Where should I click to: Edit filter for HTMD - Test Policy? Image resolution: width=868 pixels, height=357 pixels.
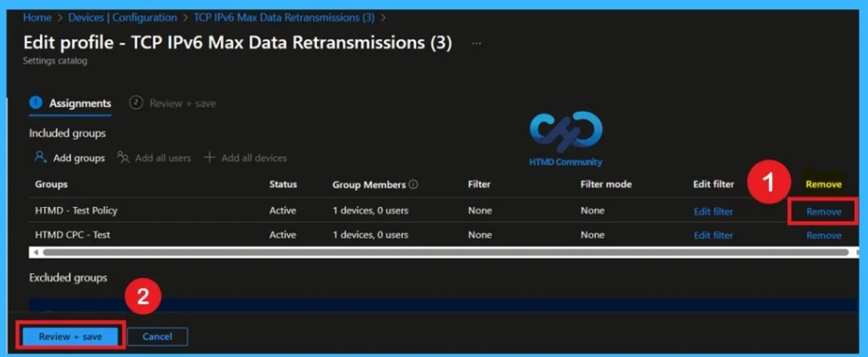pos(713,211)
